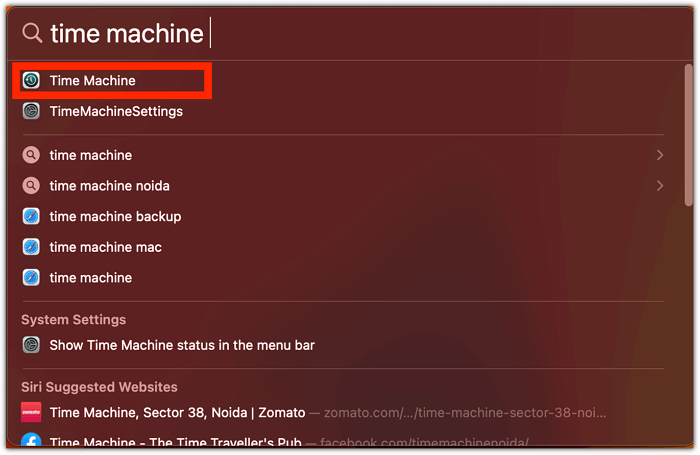Click the Spotlight magnifying glass icon
The image size is (700, 455).
[x=33, y=33]
